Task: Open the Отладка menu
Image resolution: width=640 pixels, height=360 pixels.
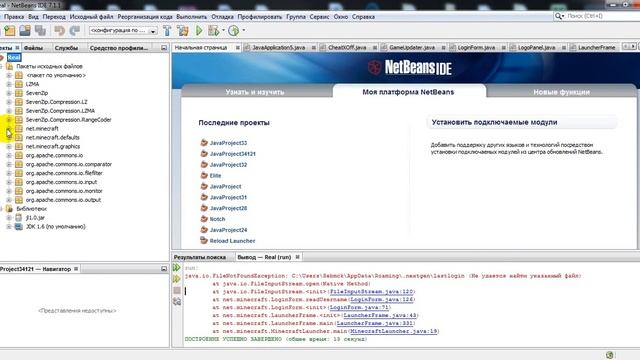Action: click(x=222, y=17)
